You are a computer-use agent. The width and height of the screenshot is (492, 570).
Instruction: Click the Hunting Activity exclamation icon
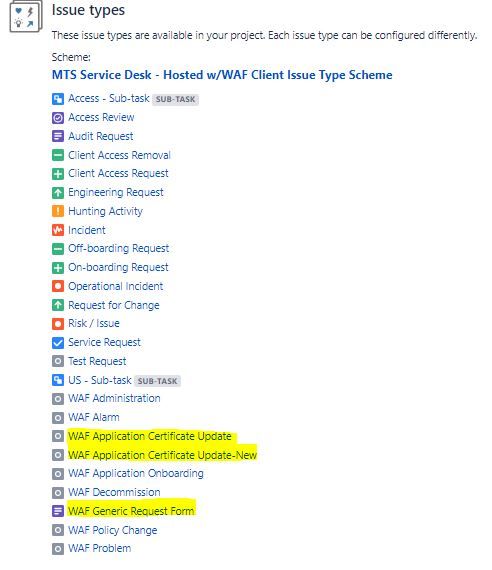[x=58, y=211]
